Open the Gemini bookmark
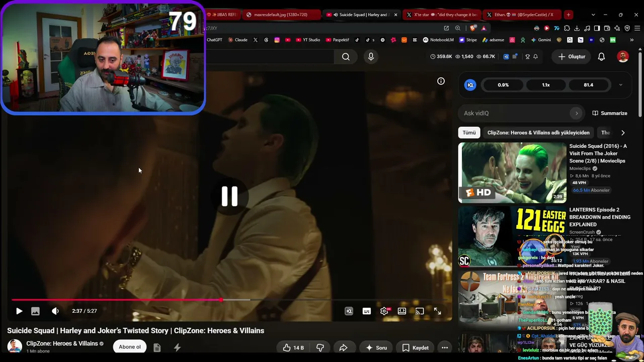This screenshot has width=644, height=362. pyautogui.click(x=541, y=40)
